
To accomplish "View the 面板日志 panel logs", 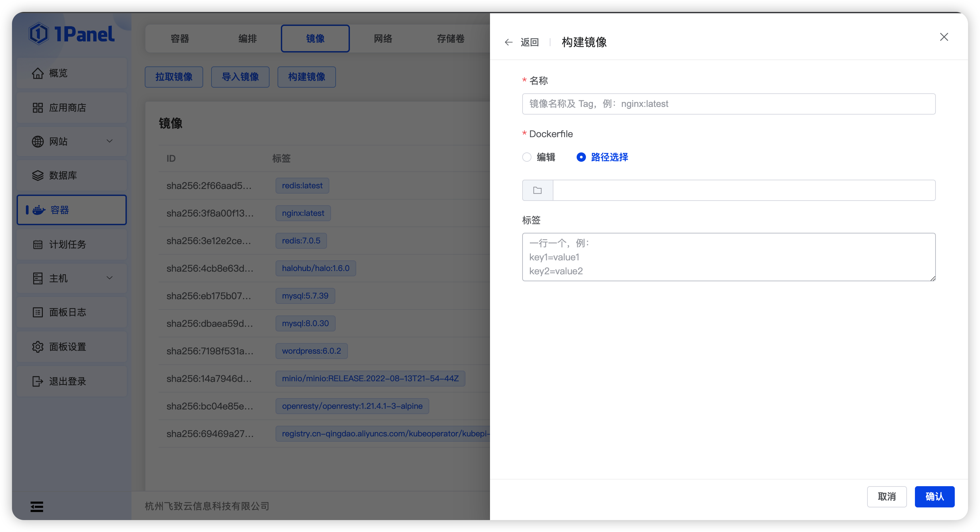I will tap(68, 312).
